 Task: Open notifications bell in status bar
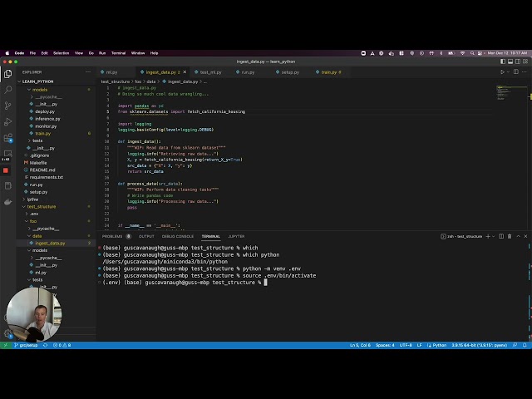(525, 345)
